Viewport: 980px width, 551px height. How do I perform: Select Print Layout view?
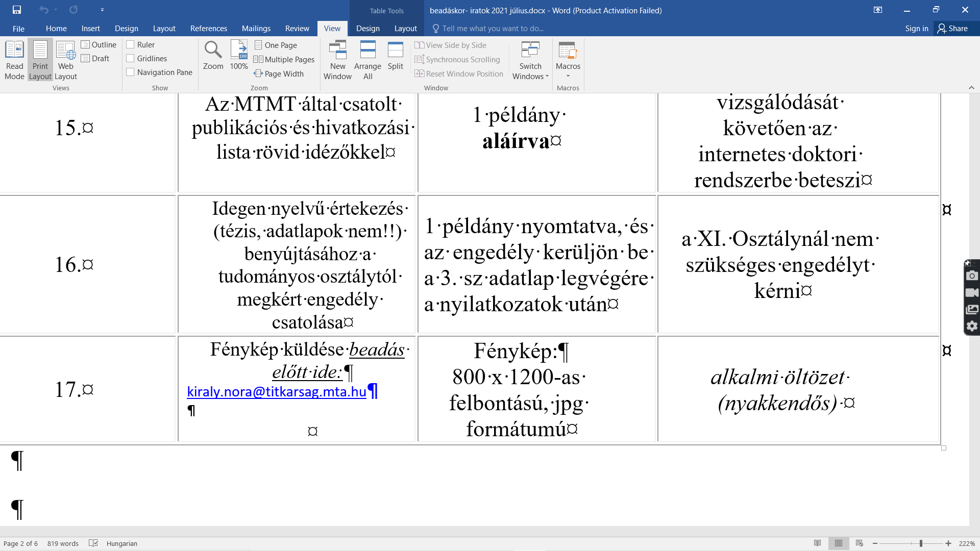pyautogui.click(x=40, y=60)
